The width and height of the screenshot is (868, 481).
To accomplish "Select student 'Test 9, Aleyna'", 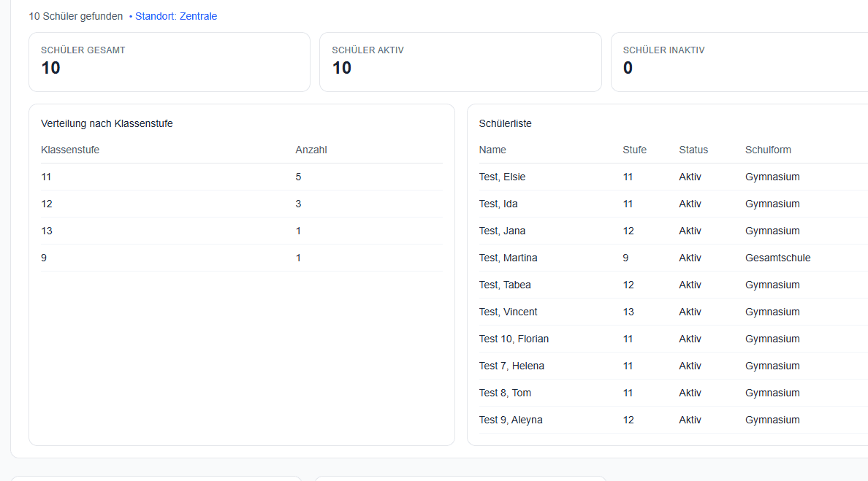I will [511, 420].
